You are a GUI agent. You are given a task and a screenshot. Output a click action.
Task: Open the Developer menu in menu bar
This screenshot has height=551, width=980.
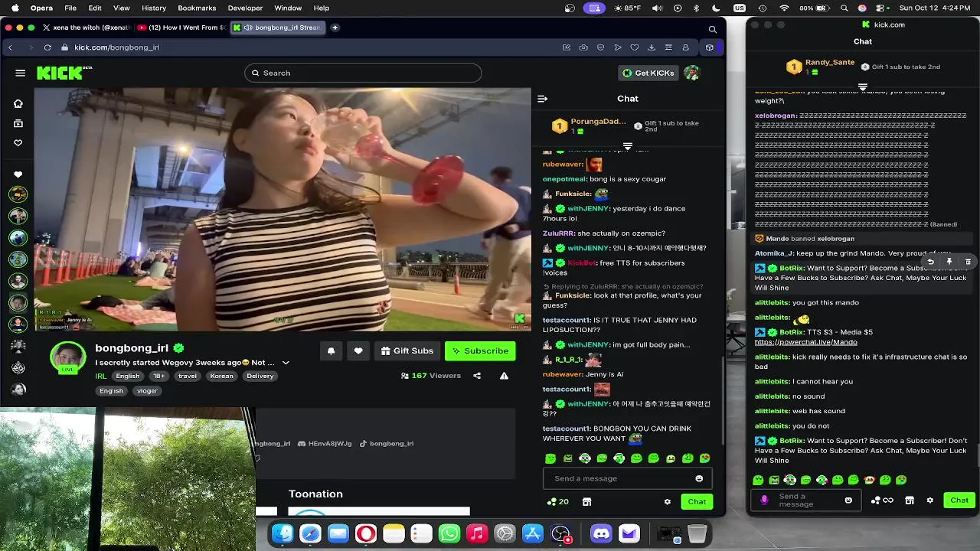coord(245,8)
